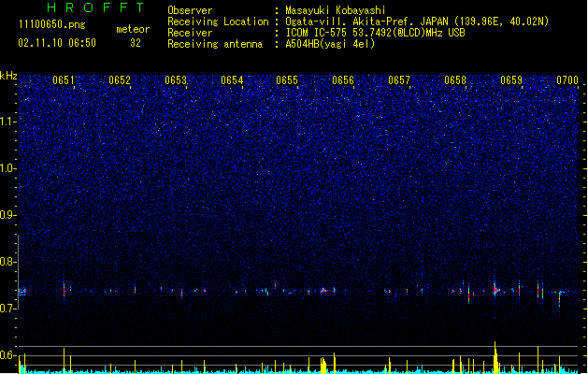The image size is (588, 374).
Task: Click the 0.6 kHz axis label
Action: pos(8,355)
